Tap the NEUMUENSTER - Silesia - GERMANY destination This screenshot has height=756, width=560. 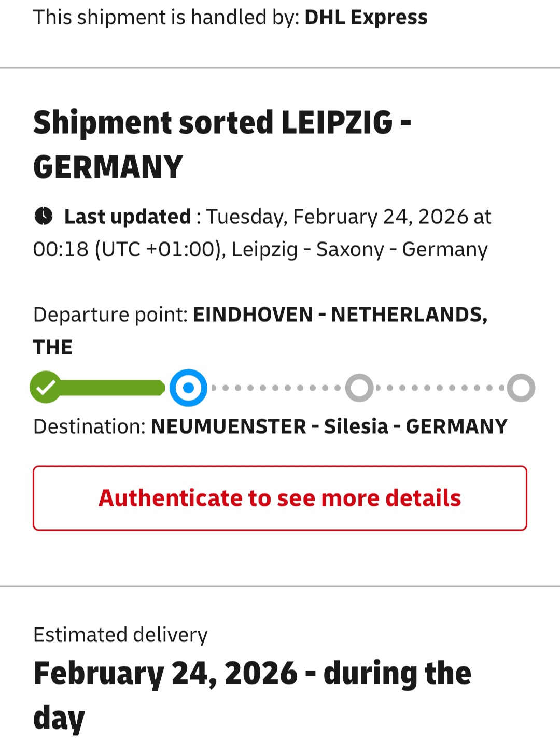[x=329, y=426]
